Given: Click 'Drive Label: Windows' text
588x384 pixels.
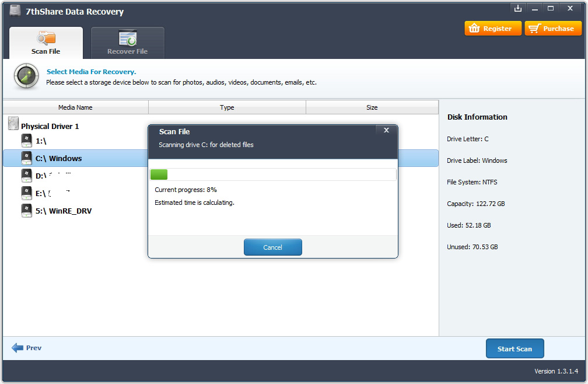Looking at the screenshot, I should [477, 160].
